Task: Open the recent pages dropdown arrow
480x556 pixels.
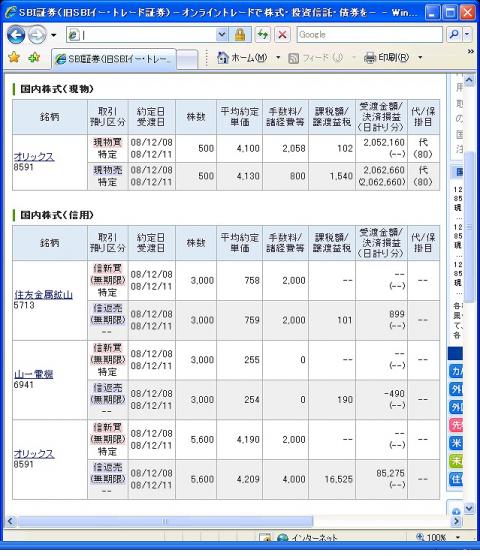Action: coord(54,35)
